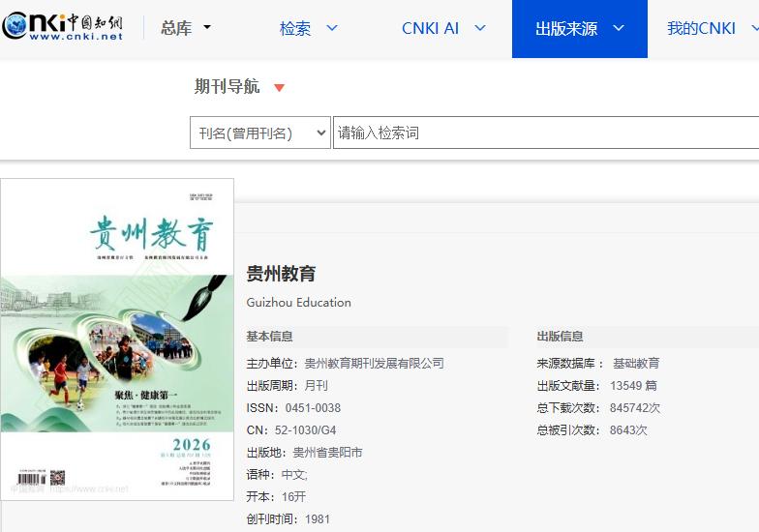Focus the 请输入检索词 search box
This screenshot has height=532, width=759.
pos(546,133)
